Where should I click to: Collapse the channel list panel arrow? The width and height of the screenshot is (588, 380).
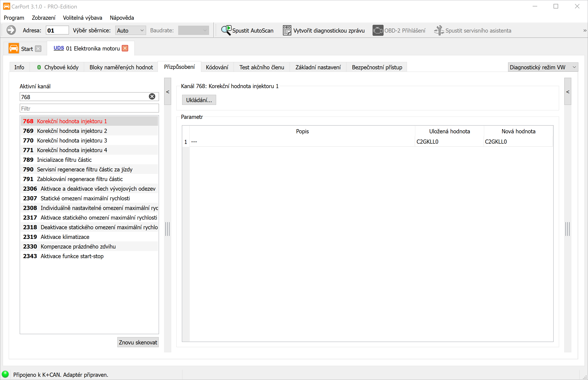click(168, 92)
